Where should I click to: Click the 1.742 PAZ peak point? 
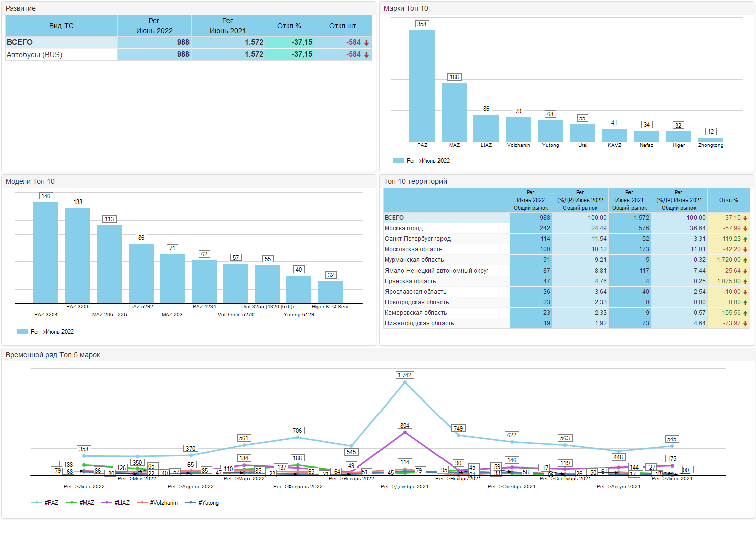tap(405, 383)
